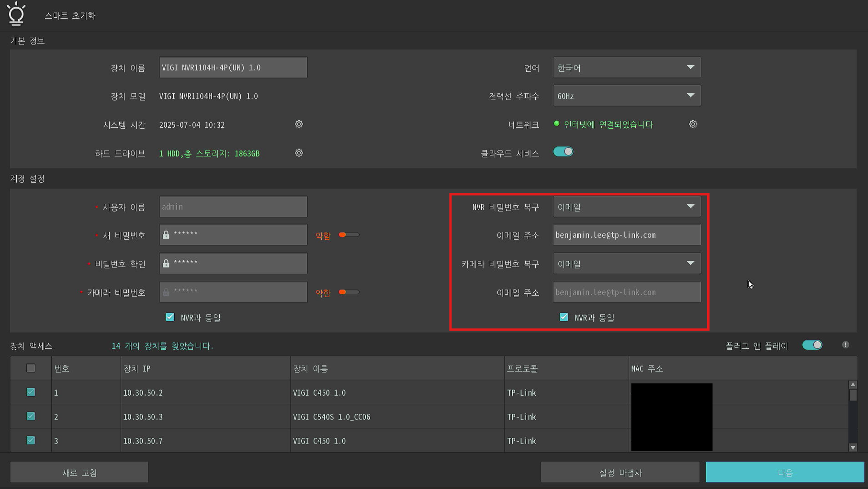Click hard drive status text 1863GB

209,154
